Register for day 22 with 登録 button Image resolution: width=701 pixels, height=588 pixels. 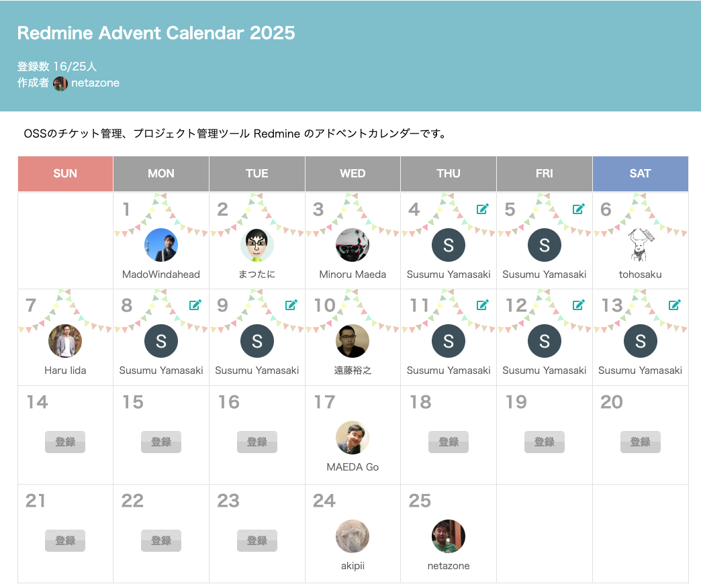tap(161, 540)
